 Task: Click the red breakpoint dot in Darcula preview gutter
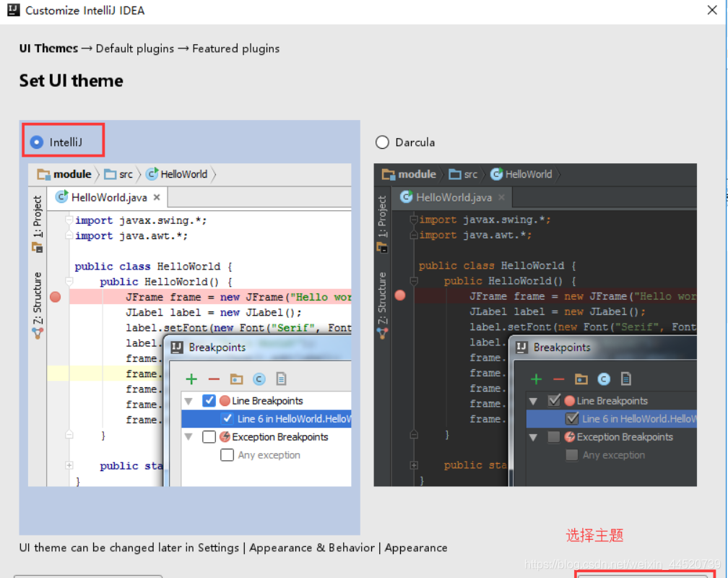(x=400, y=296)
